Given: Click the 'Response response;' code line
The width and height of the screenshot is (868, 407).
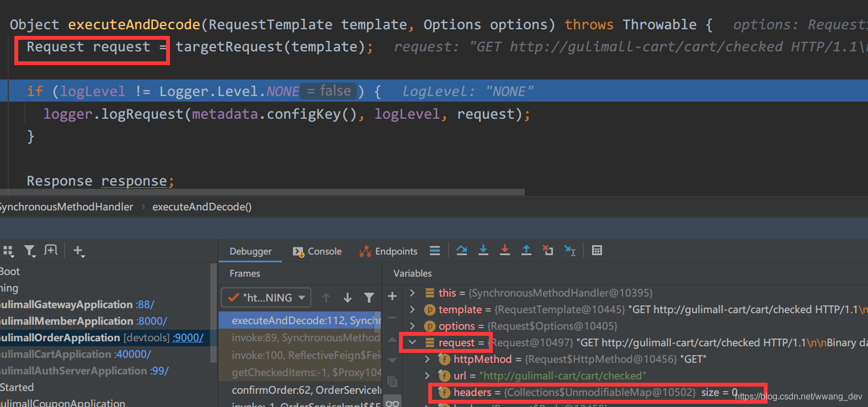Looking at the screenshot, I should point(100,181).
